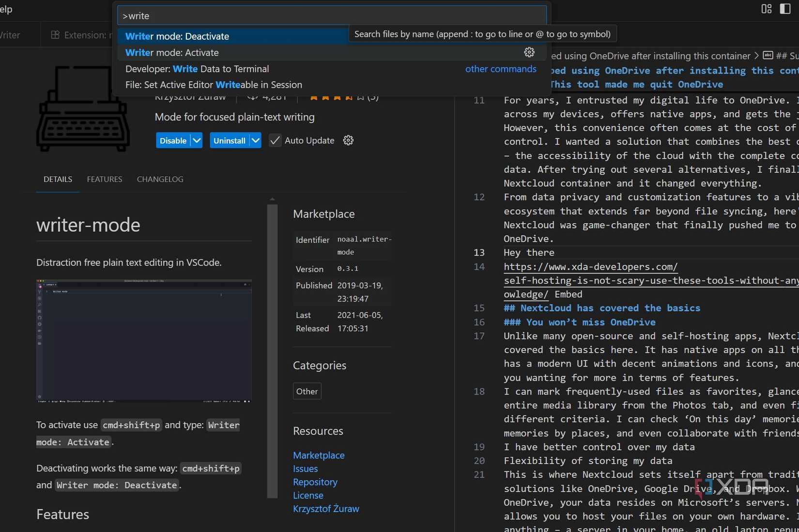
Task: Click the typewriter extension logo
Action: coord(83,109)
